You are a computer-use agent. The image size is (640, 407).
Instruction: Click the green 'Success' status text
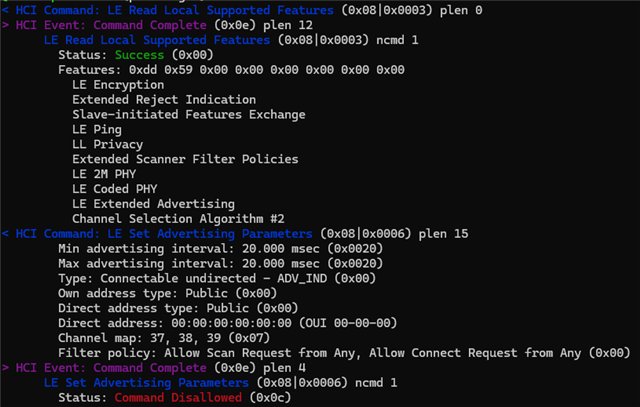click(x=139, y=55)
